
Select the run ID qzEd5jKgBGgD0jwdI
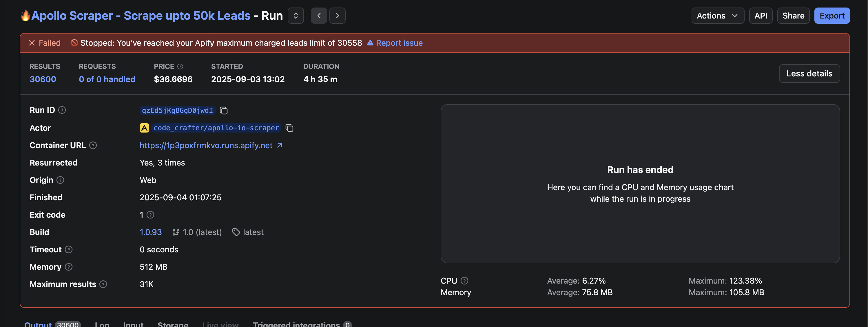coord(177,110)
